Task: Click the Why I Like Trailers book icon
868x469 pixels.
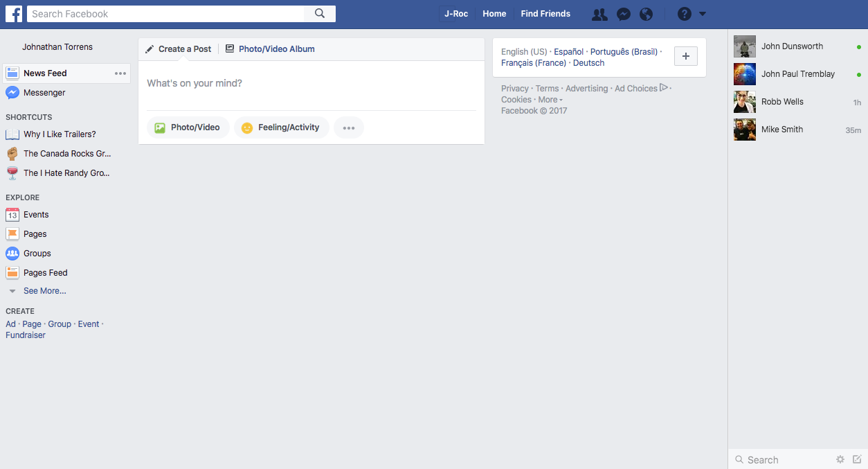Action: point(12,134)
